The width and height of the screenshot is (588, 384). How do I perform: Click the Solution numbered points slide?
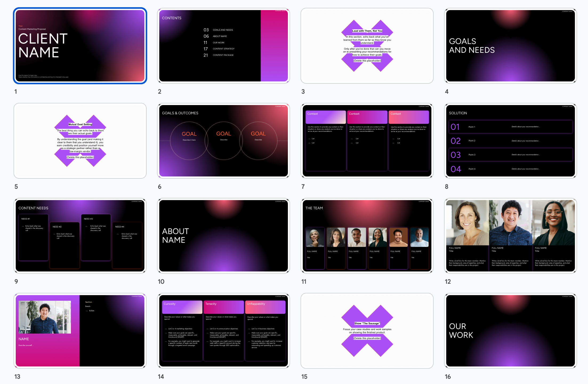(510, 141)
